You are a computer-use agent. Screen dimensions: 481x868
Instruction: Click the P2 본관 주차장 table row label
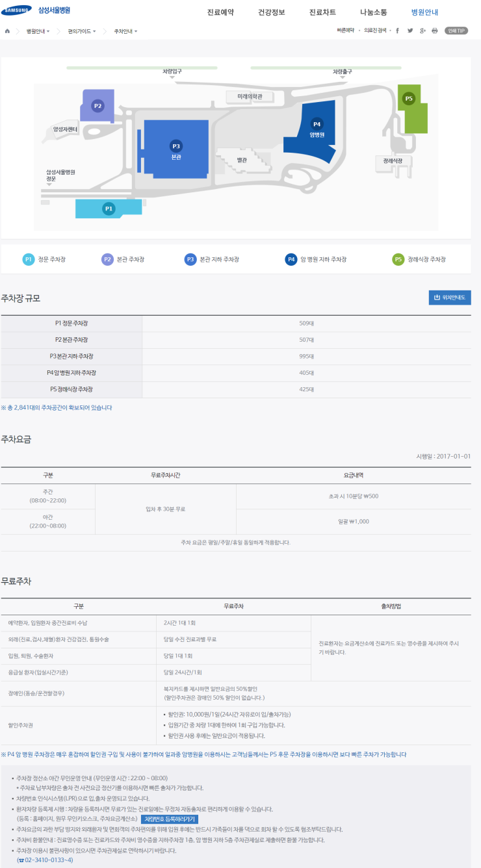(x=71, y=340)
